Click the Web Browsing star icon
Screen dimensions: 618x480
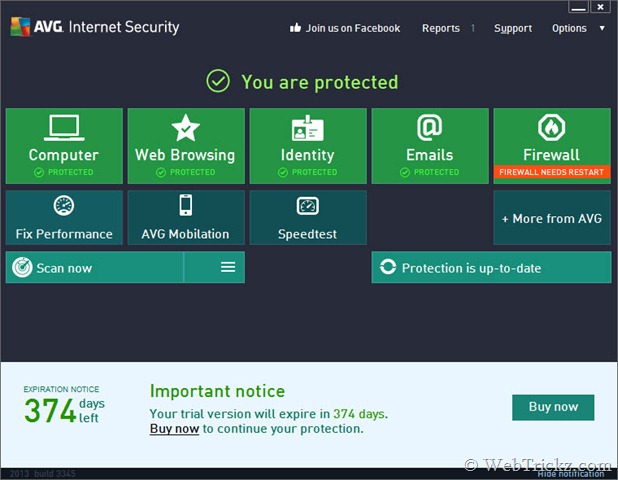[186, 128]
